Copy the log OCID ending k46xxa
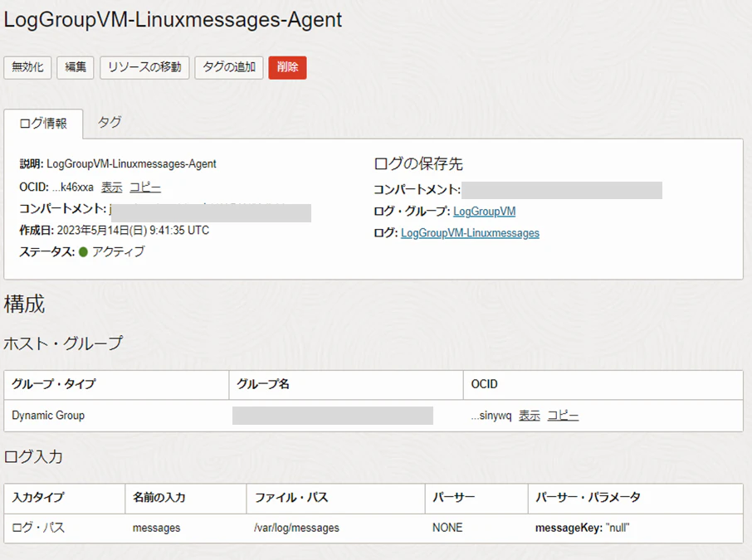This screenshot has height=560, width=752. click(x=145, y=187)
